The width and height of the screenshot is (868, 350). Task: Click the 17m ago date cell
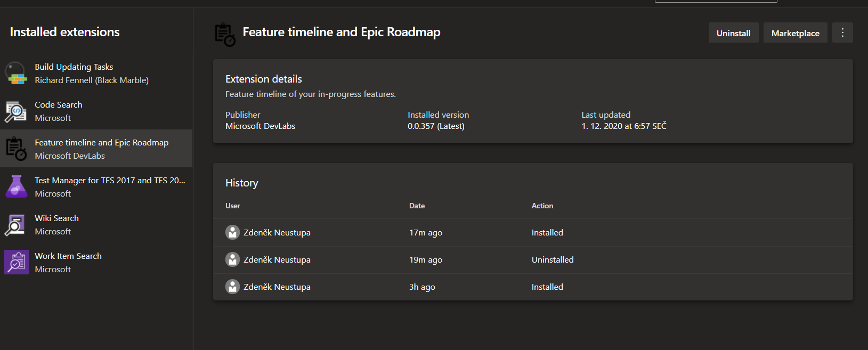pos(426,233)
